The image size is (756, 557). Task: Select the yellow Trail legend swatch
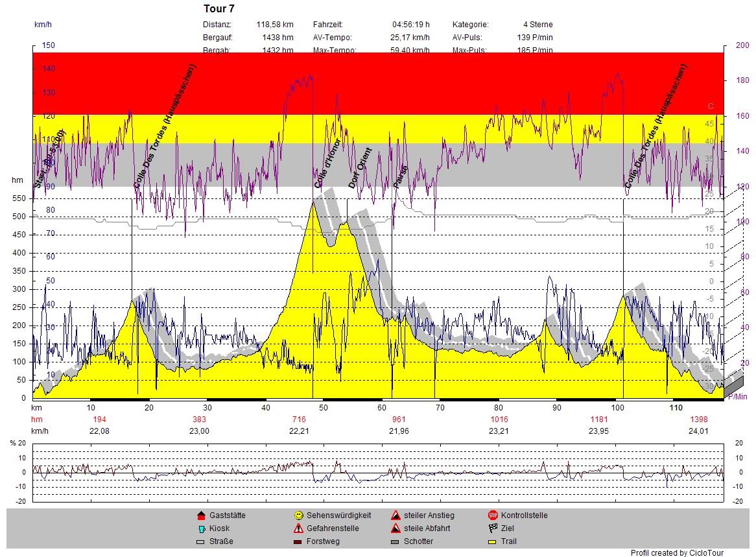coord(493,541)
